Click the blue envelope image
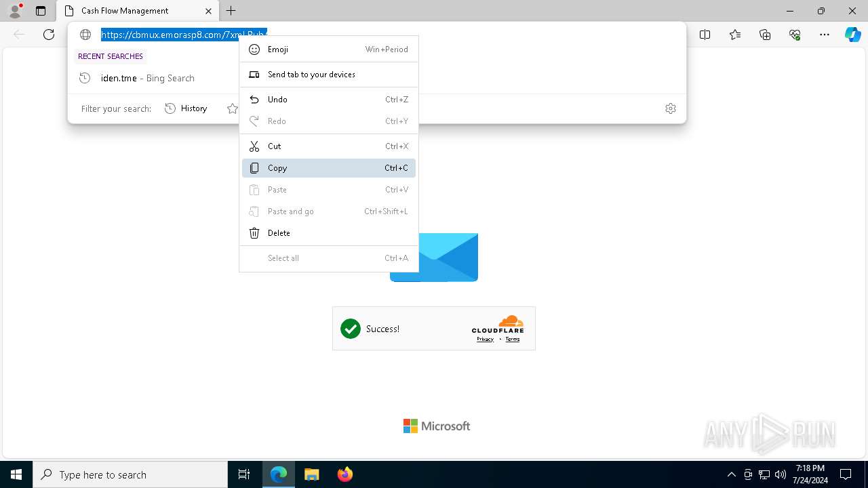Image resolution: width=868 pixels, height=488 pixels. point(448,258)
